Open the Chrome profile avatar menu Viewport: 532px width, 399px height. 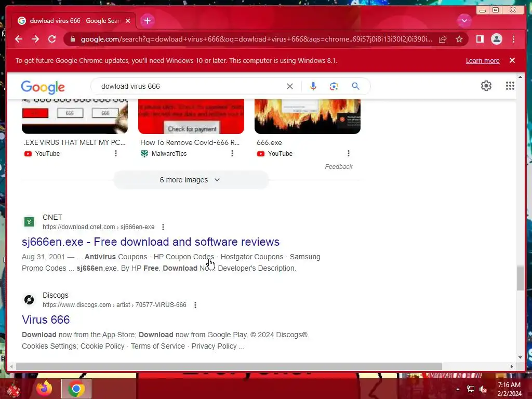click(x=496, y=39)
